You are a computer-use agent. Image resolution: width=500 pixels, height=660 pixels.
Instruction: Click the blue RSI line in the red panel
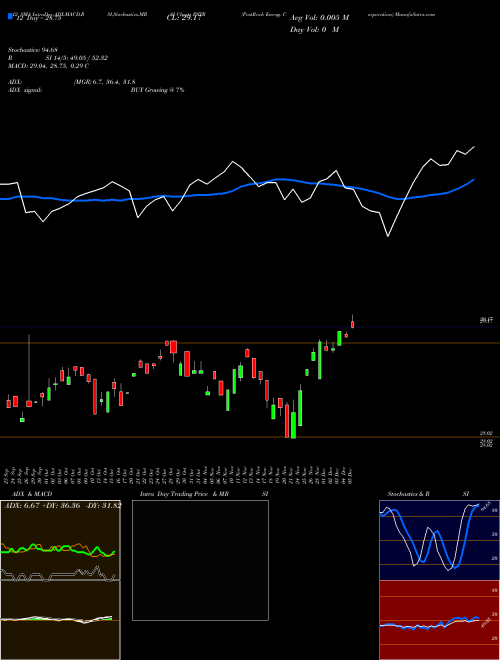[x=429, y=624]
